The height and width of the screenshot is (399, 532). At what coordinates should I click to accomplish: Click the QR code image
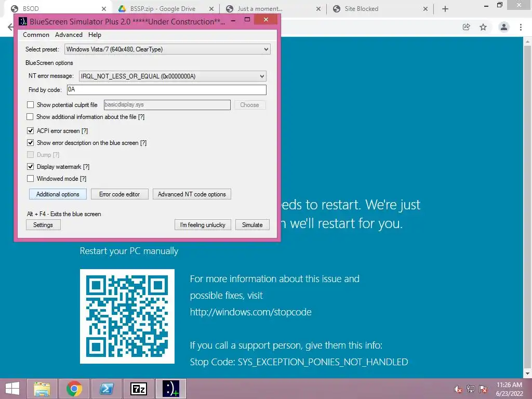coord(127,316)
